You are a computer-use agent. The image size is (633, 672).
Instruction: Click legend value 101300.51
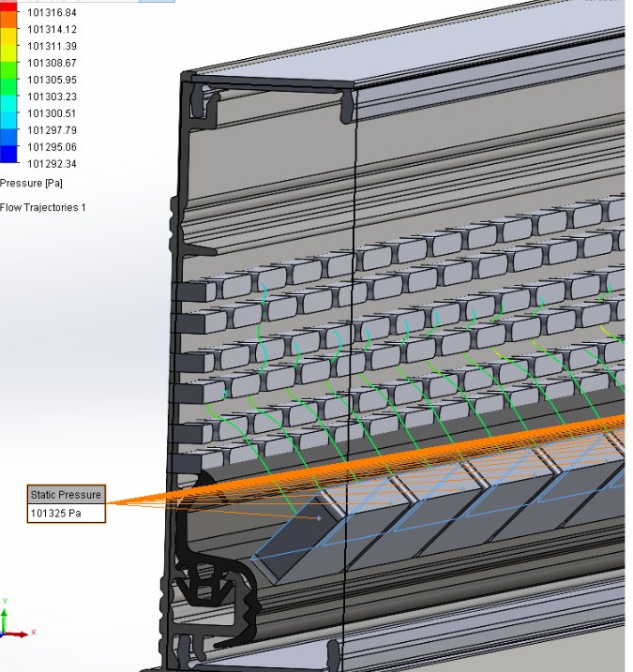pyautogui.click(x=52, y=113)
